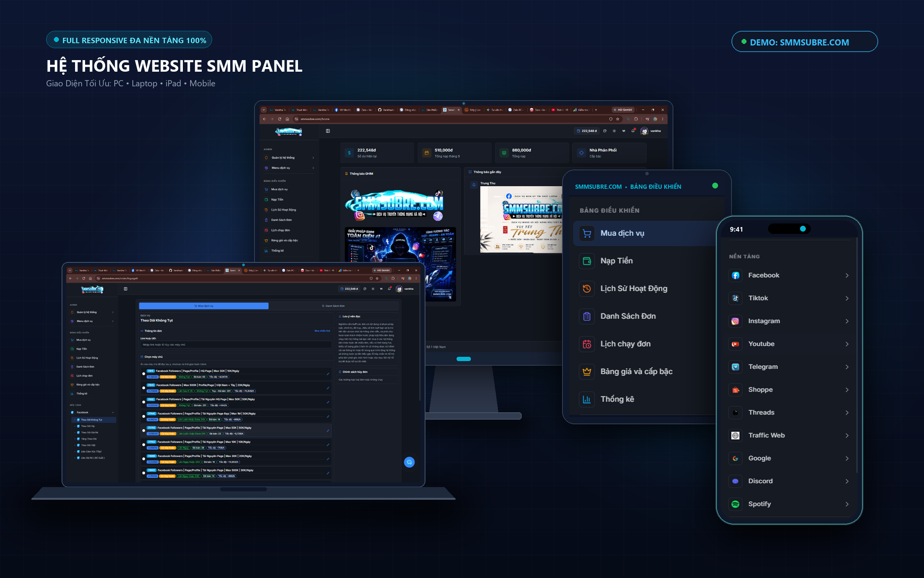Click the edit pencil on laptop server [101] row

coord(328,374)
